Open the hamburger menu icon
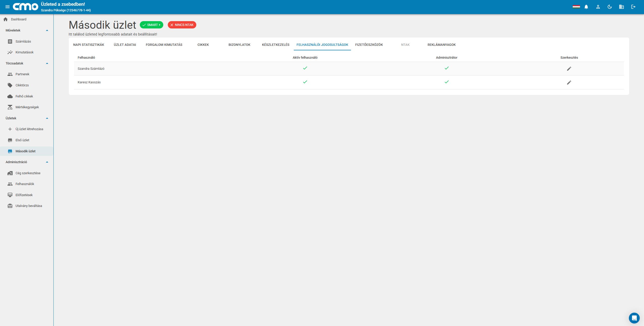The image size is (644, 326). coord(8,7)
